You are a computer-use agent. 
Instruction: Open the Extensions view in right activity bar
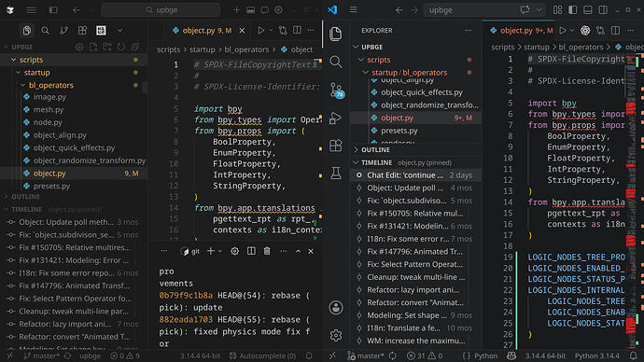pyautogui.click(x=336, y=146)
